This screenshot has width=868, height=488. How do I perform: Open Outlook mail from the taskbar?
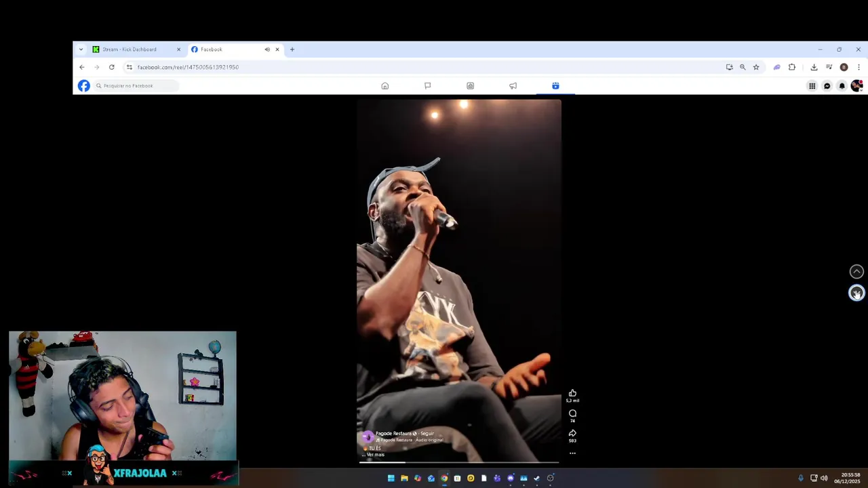431,478
